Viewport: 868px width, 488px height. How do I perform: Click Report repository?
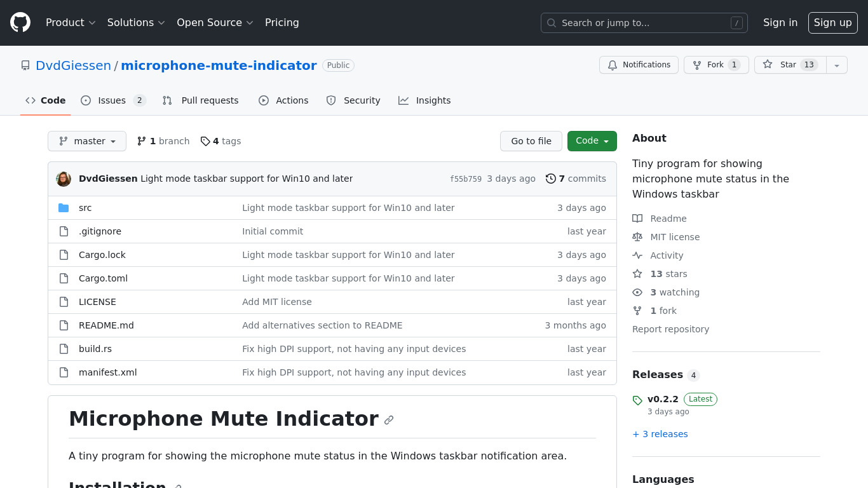point(670,329)
